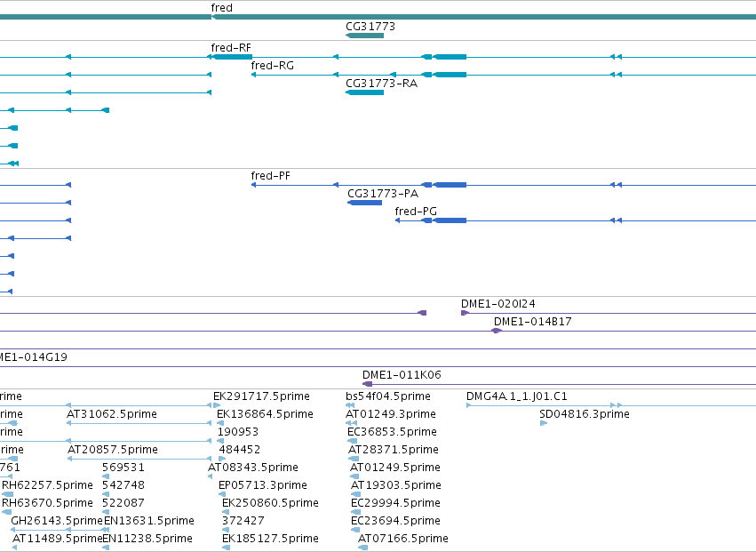Select the feature labeled 190953
756x552 pixels.
pyautogui.click(x=238, y=432)
